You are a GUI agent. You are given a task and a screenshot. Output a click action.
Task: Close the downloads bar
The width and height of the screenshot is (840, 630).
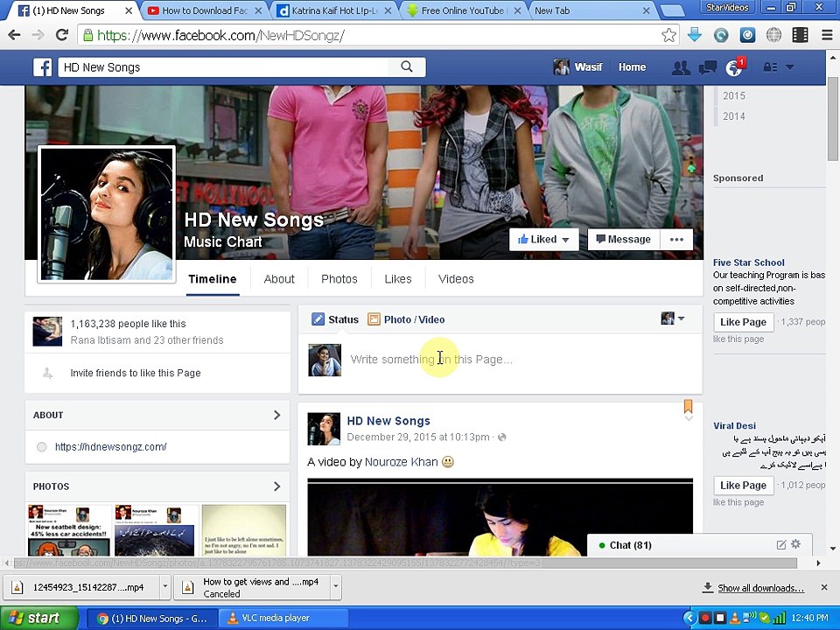tap(824, 588)
